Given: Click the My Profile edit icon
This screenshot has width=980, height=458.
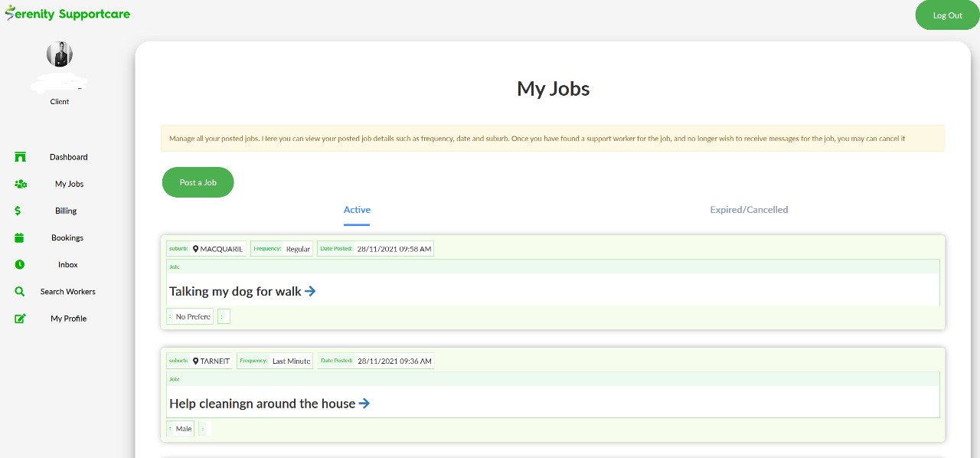Looking at the screenshot, I should tap(21, 319).
